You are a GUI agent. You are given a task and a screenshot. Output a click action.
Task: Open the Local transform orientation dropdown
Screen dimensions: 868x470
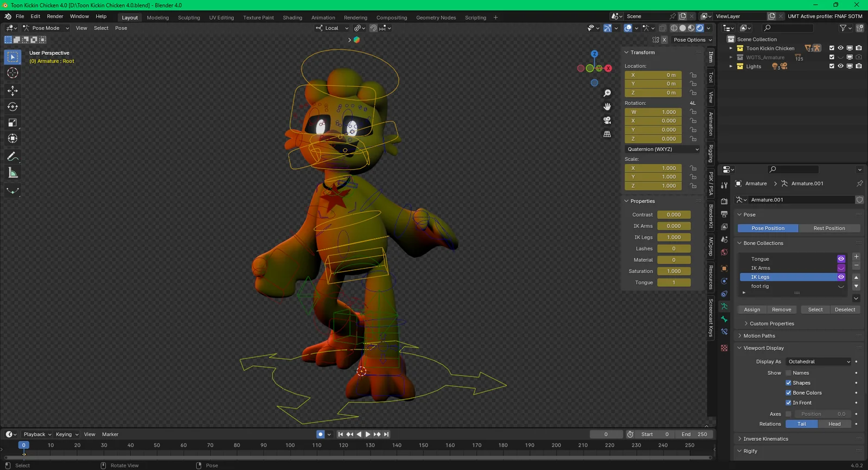(332, 28)
